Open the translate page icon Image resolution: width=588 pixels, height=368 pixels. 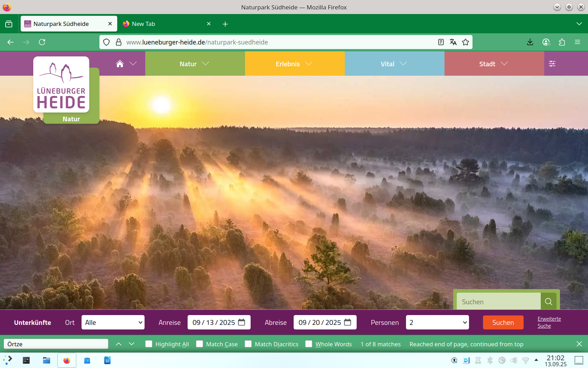453,42
